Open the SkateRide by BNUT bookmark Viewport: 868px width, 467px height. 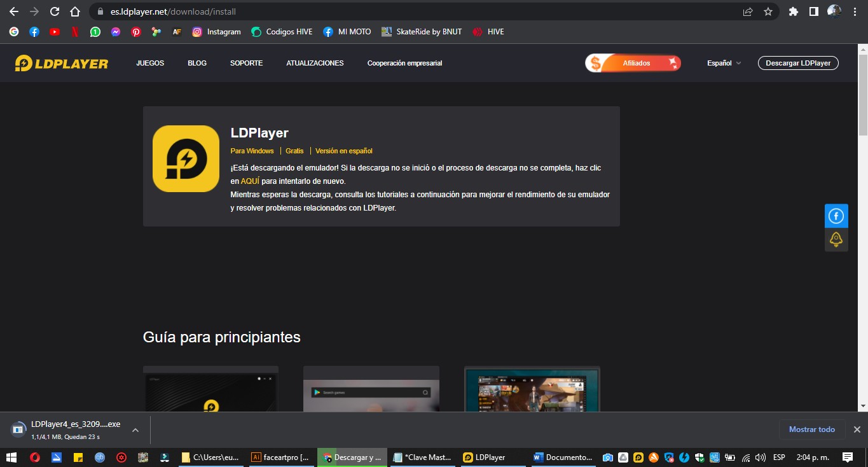tap(422, 31)
